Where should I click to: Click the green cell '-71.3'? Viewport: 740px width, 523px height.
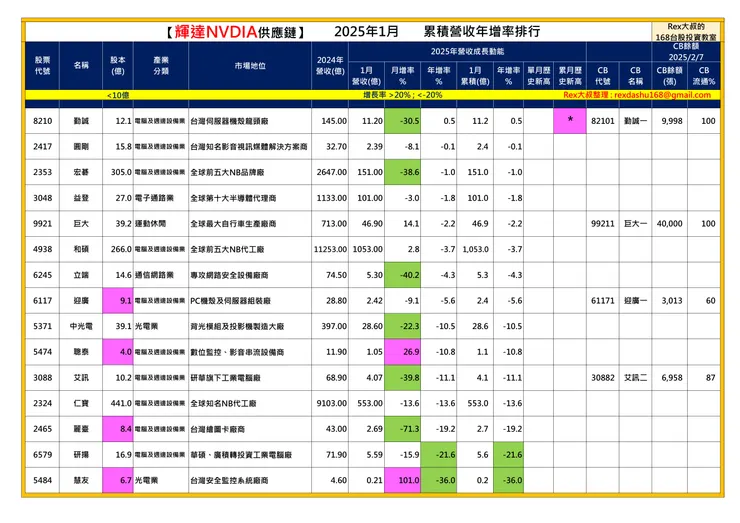coord(403,429)
